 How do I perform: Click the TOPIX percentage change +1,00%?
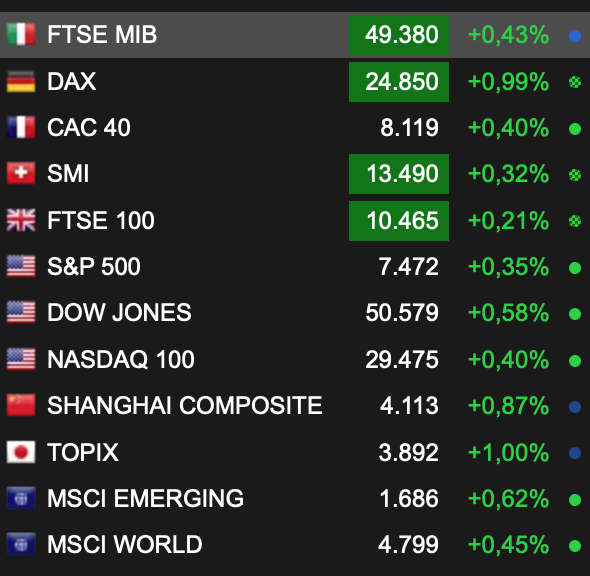point(508,452)
